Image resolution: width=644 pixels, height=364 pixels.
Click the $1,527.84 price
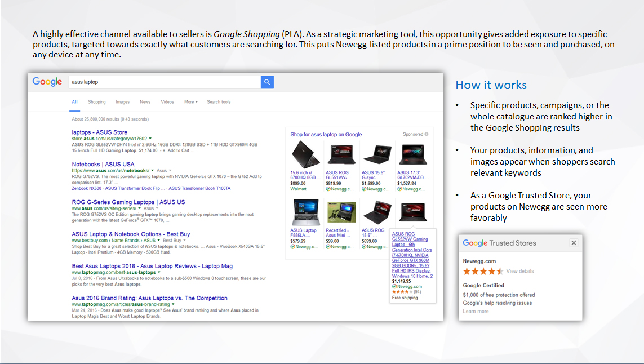pos(407,184)
